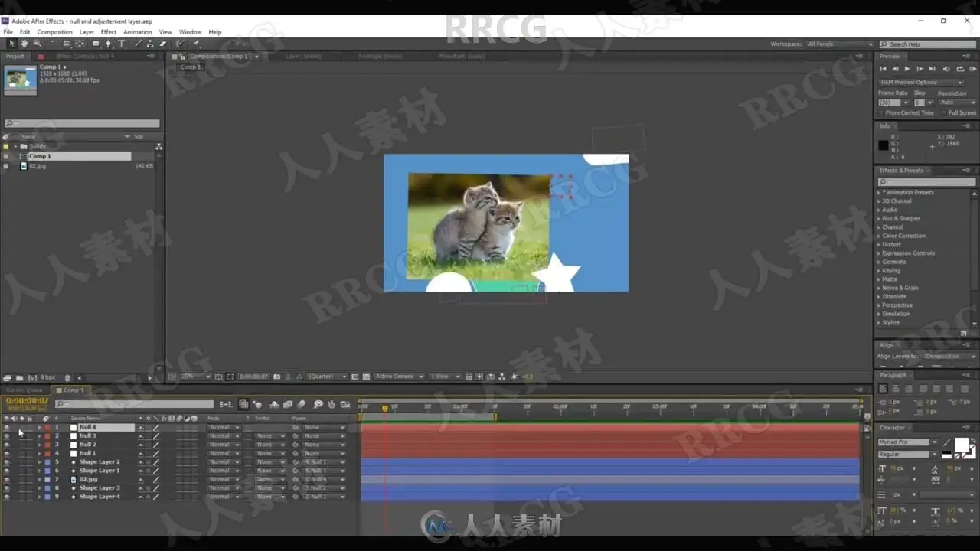Click the Motion Blur enable icon in timeline

point(302,404)
